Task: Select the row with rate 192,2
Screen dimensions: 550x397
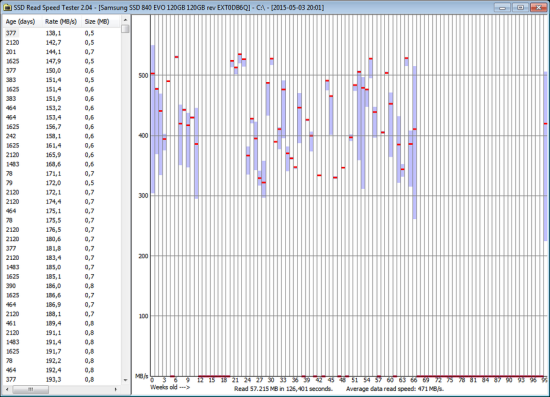Action: 61,361
